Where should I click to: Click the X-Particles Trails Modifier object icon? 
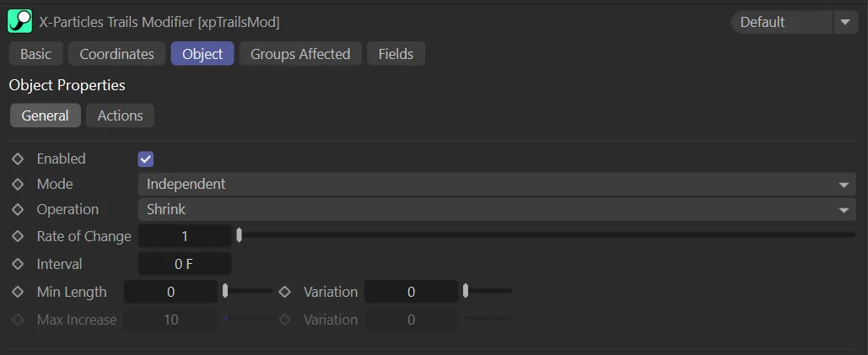(x=19, y=21)
